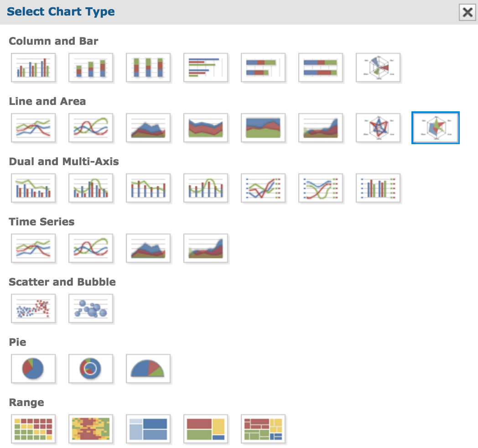478x448 pixels.
Task: Pick the multi-axis column chart
Action: (x=378, y=188)
